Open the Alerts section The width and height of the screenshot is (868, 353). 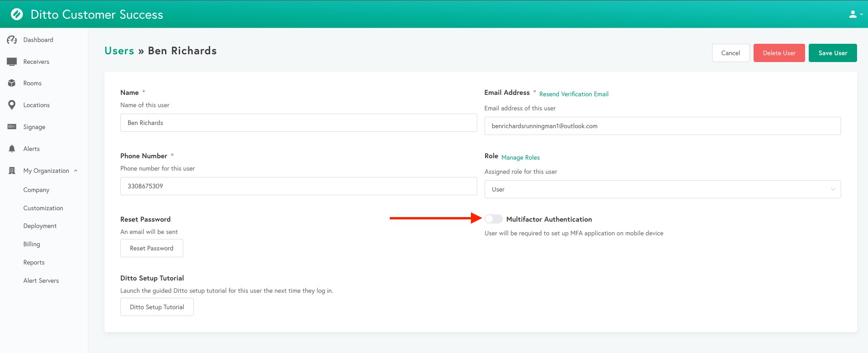pyautogui.click(x=31, y=149)
